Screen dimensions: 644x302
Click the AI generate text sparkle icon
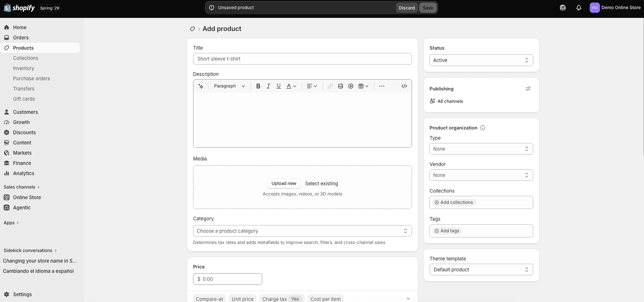tap(201, 86)
